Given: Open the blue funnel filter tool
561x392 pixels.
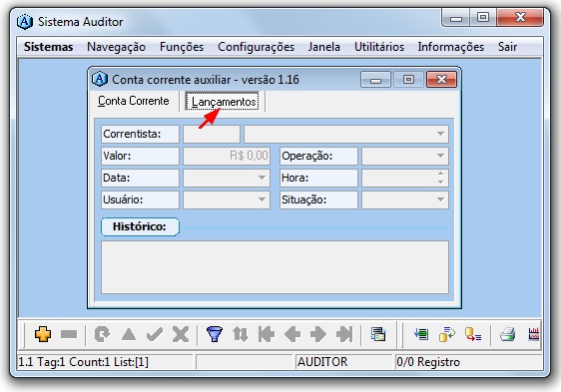Looking at the screenshot, I should tap(215, 334).
